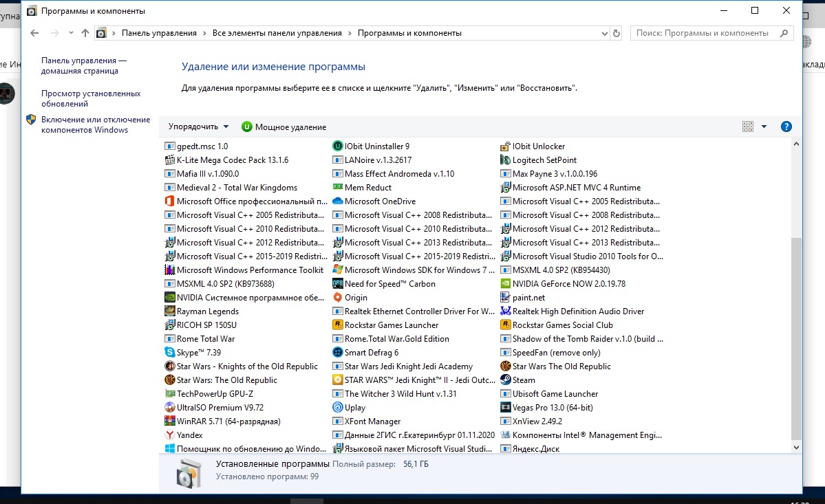Click Мощное удаление toolbar button
Image resolution: width=825 pixels, height=504 pixels.
pyautogui.click(x=284, y=127)
